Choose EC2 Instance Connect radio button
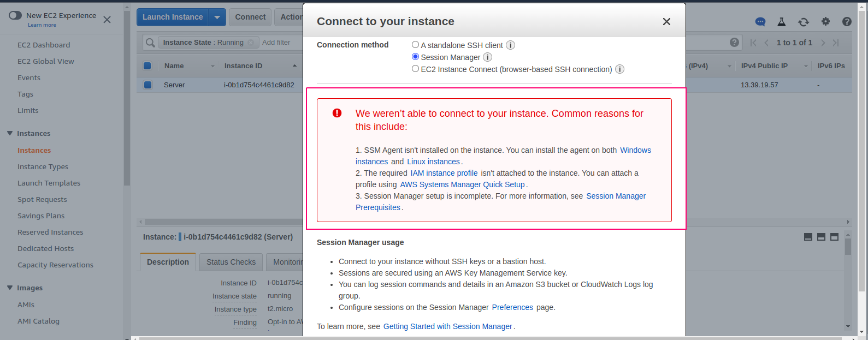Screen dimensions: 868x340 [415, 69]
